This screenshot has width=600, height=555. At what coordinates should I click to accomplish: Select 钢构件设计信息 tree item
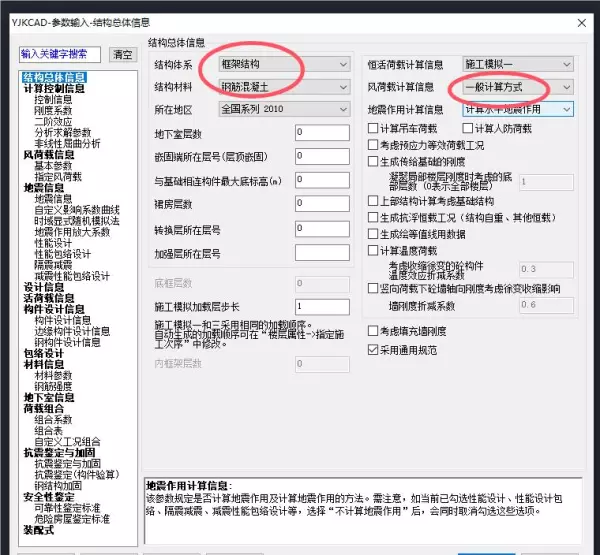67,342
